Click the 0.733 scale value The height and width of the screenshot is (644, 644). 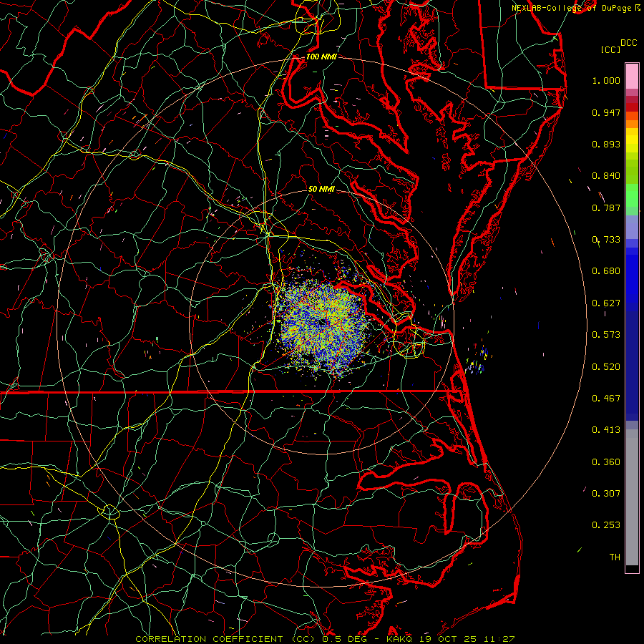tap(606, 240)
